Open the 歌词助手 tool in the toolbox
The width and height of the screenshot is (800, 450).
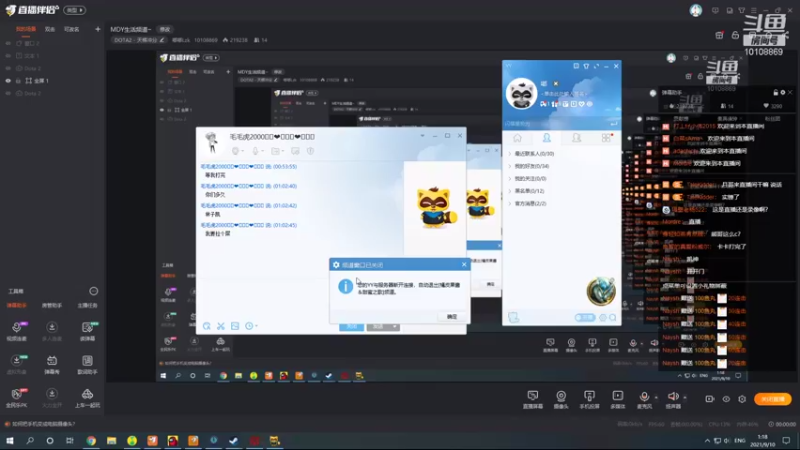(87, 365)
